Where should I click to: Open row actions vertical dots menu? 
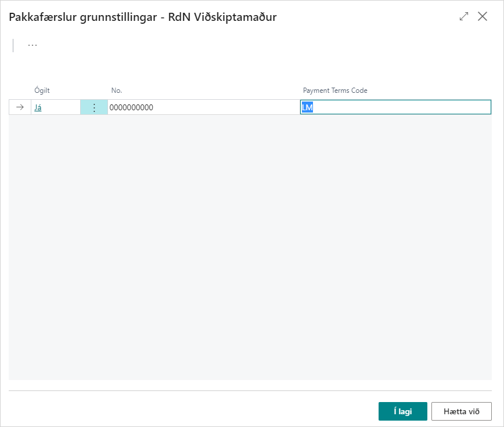(94, 107)
